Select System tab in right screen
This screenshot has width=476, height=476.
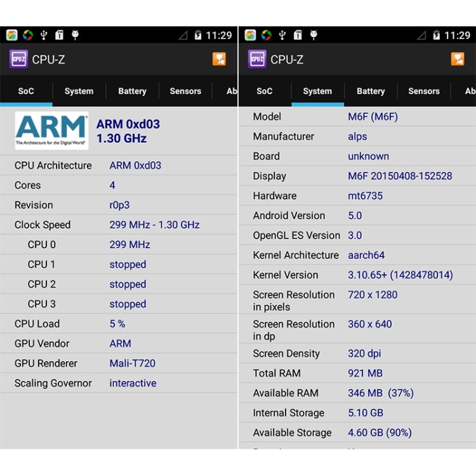pos(317,91)
